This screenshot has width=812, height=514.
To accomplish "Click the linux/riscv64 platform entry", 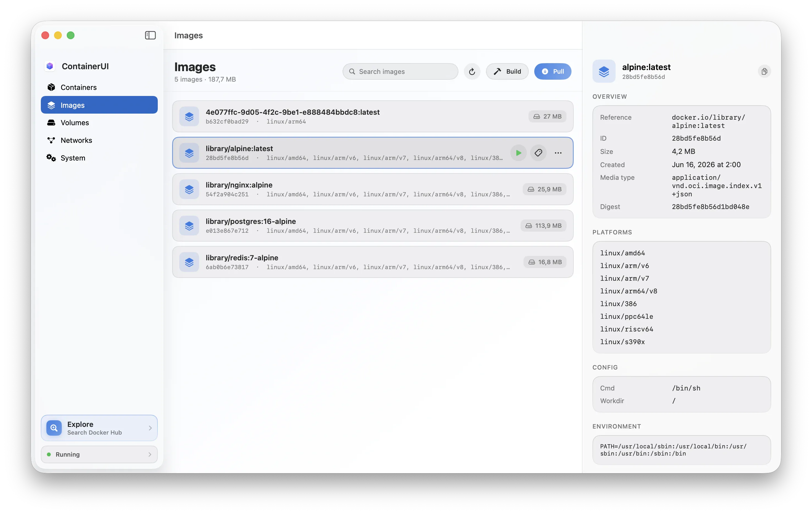I will coord(627,329).
